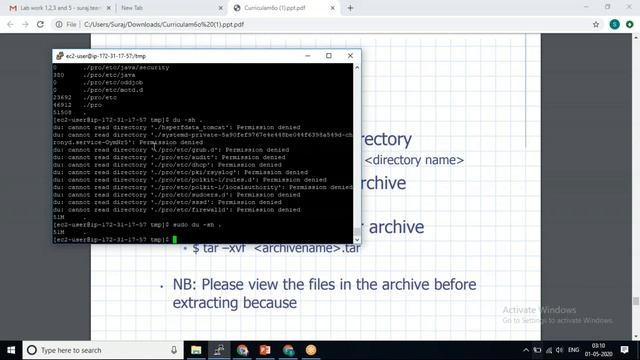
Task: Close the Curriculam6o pdf tab
Action: [x=333, y=8]
